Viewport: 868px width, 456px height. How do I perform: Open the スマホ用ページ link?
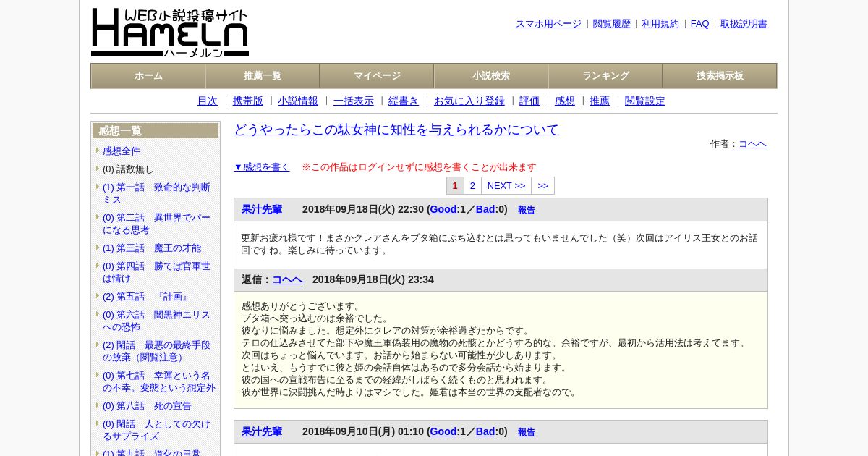point(548,24)
